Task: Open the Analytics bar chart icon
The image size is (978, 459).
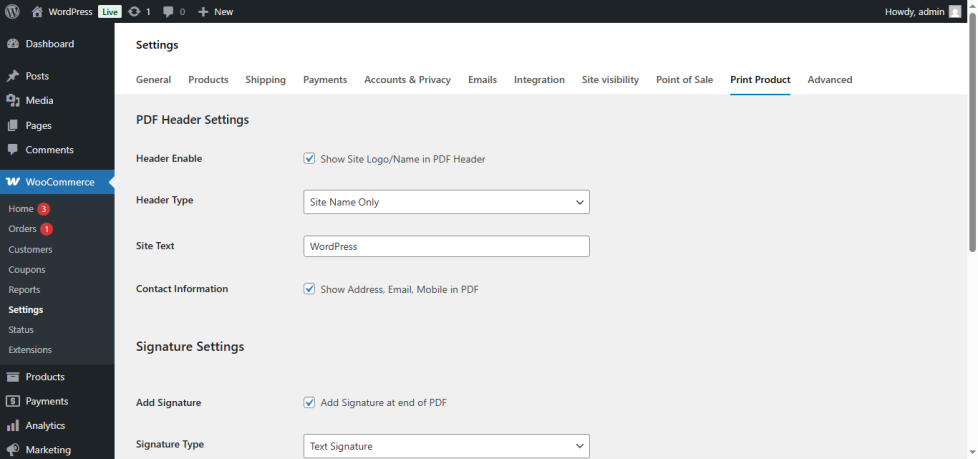Action: 13,425
